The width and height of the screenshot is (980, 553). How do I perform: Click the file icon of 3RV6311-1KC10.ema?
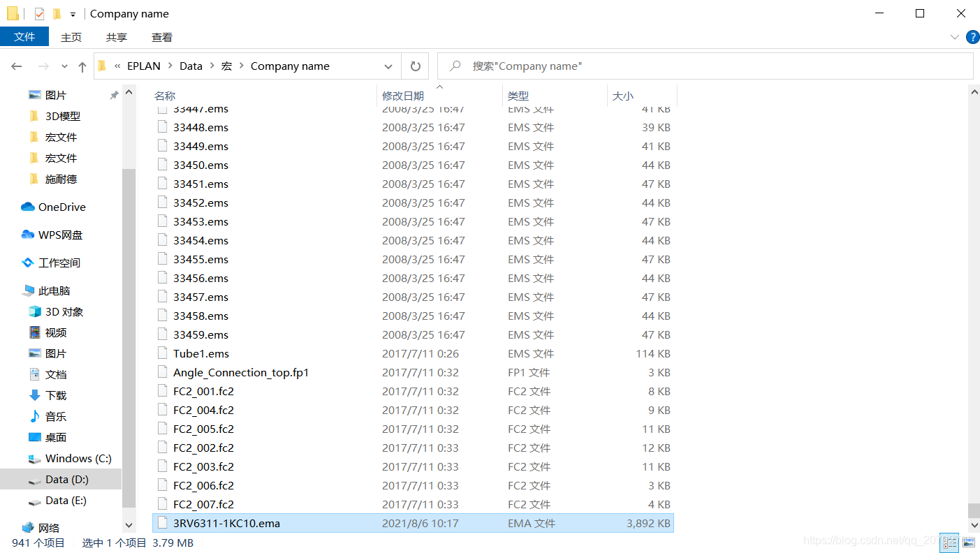click(162, 523)
